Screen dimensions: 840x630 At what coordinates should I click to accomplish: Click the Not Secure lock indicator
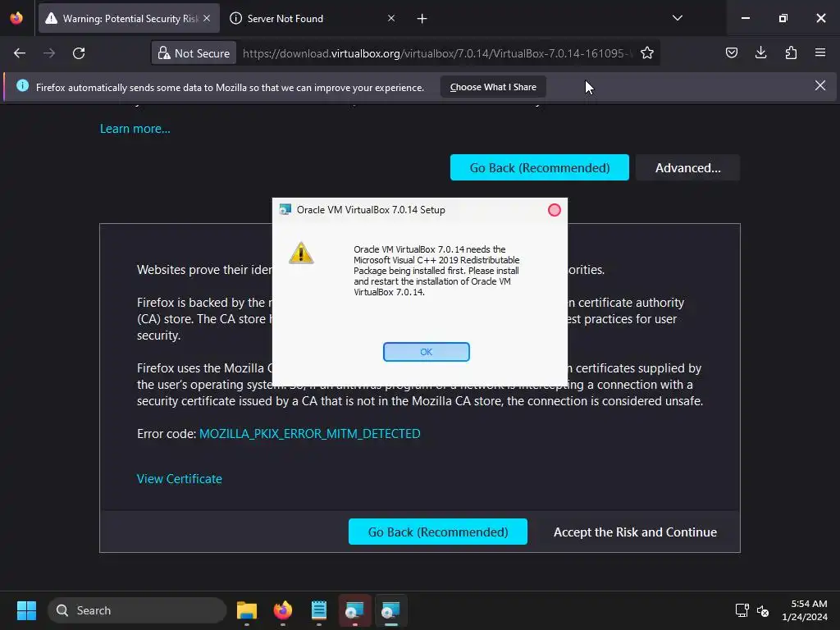194,53
